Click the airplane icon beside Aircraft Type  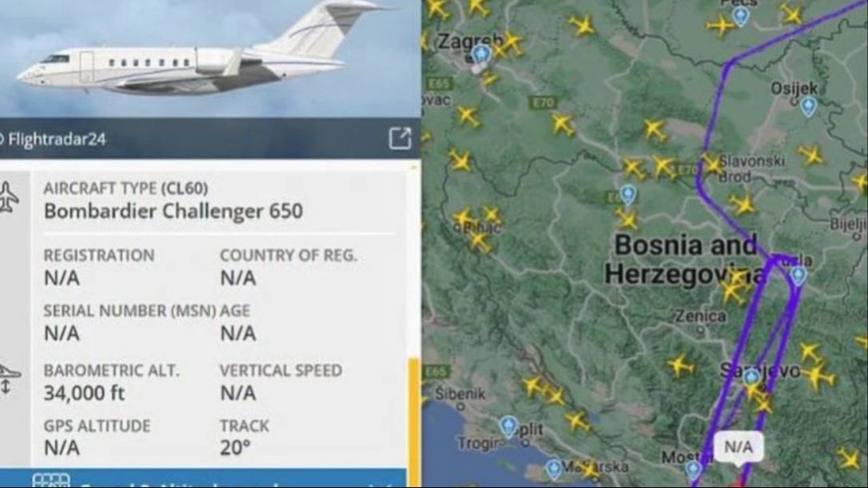tap(8, 197)
